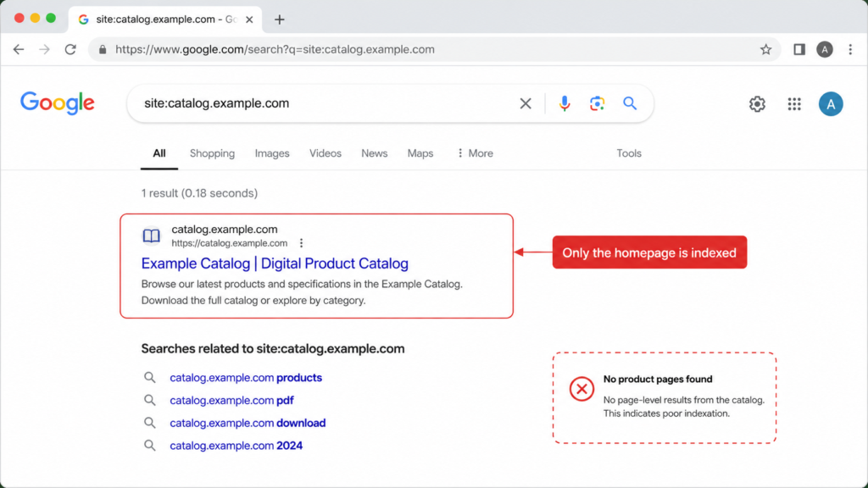The width and height of the screenshot is (868, 488).
Task: Click the 'catalog.example.com' site name text
Action: click(x=224, y=229)
